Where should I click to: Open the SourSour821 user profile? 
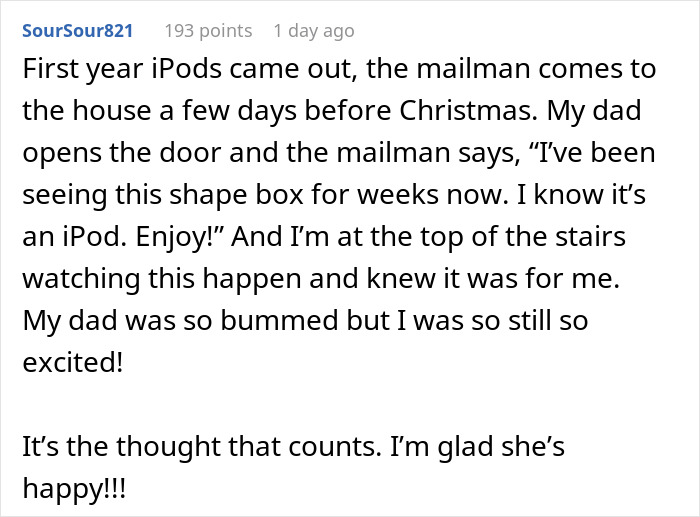[77, 31]
